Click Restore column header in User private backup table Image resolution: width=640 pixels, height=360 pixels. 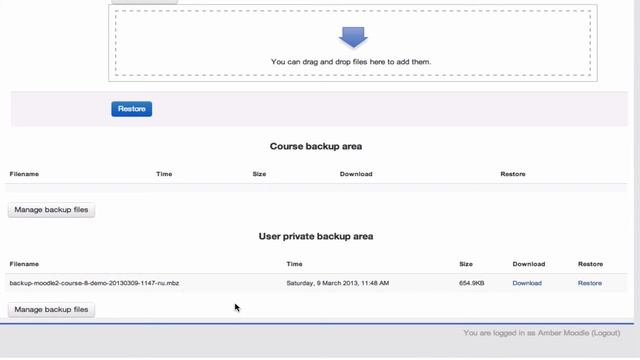coord(590,264)
